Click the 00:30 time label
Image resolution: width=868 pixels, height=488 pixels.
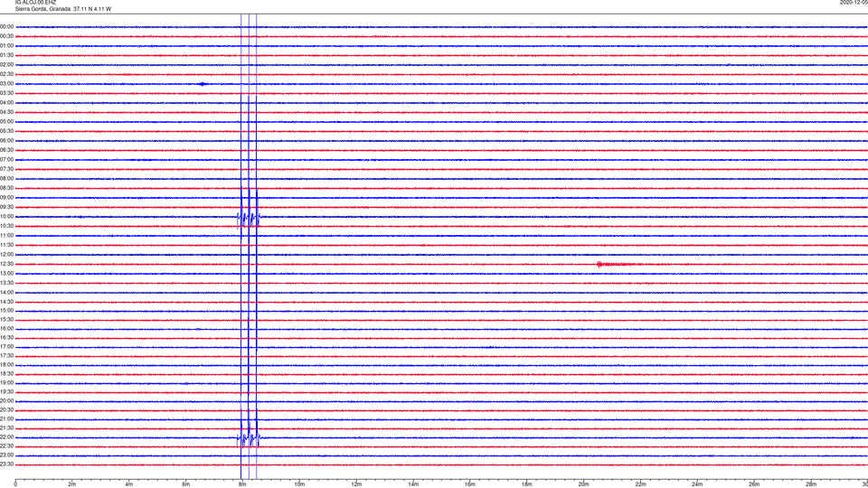coord(6,36)
